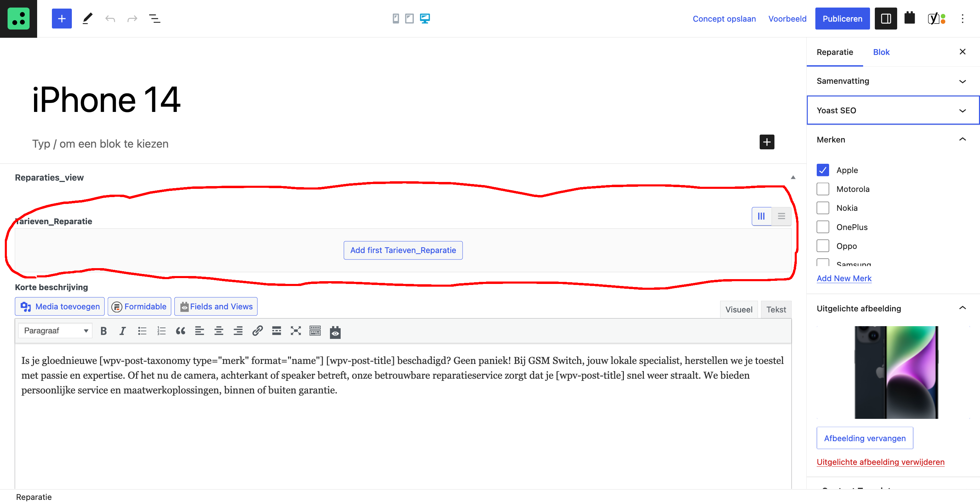980x504 pixels.
Task: Click Add New Merk link
Action: coord(844,278)
